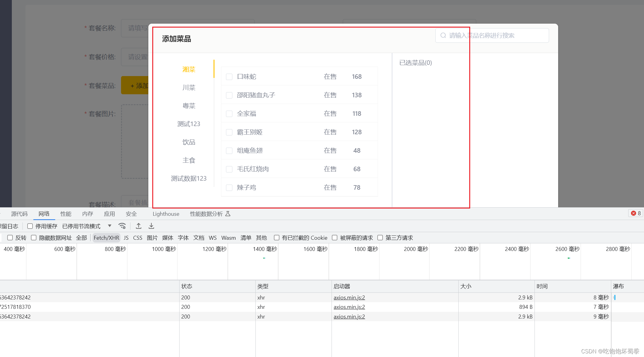
Task: Apply the JS request filter
Action: (x=126, y=238)
